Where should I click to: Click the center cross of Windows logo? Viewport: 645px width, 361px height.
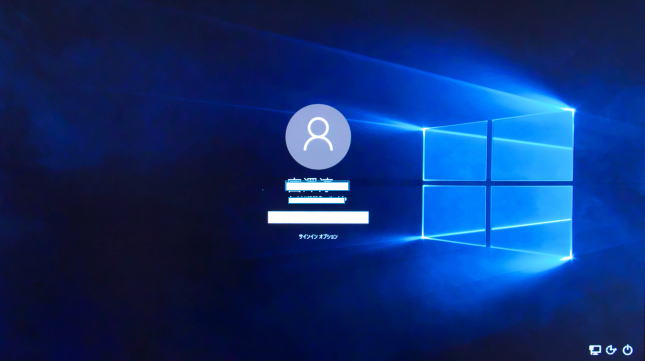tap(489, 183)
